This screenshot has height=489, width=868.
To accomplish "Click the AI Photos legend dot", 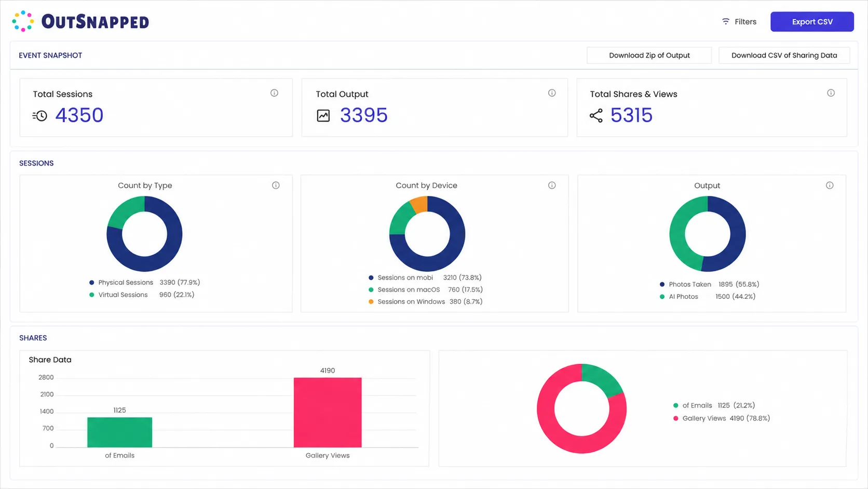I will click(662, 297).
